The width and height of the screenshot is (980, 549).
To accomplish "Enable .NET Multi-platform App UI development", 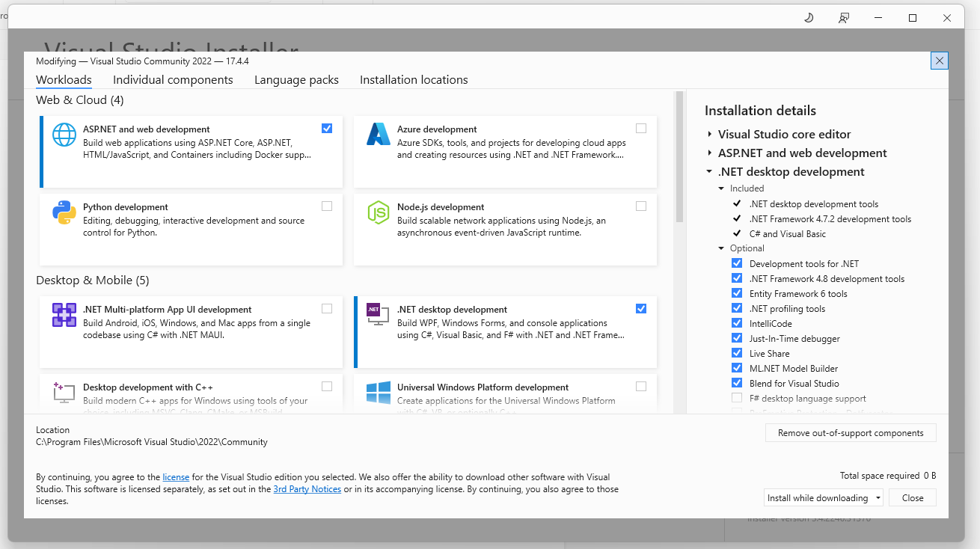I will 327,309.
